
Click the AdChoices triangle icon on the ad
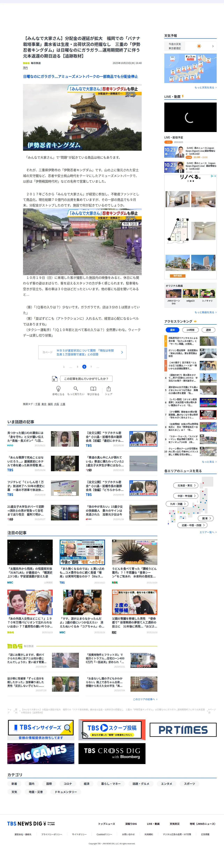[212, 176]
